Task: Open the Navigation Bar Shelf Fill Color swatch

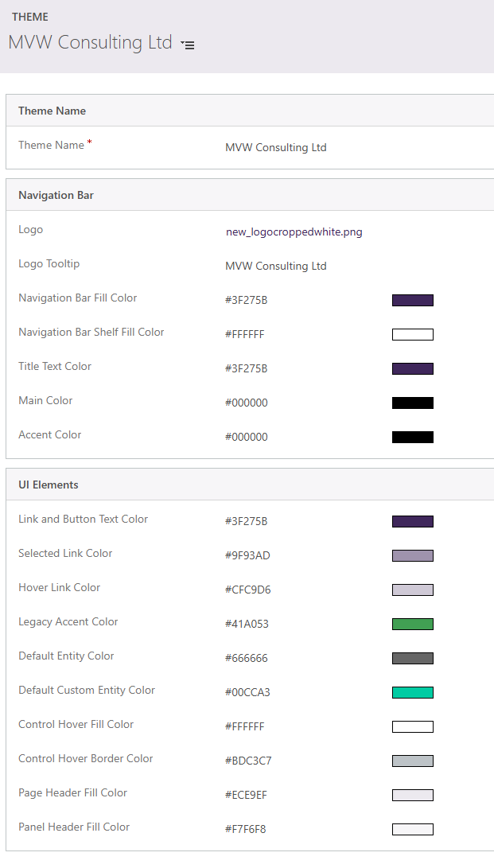Action: 412,334
